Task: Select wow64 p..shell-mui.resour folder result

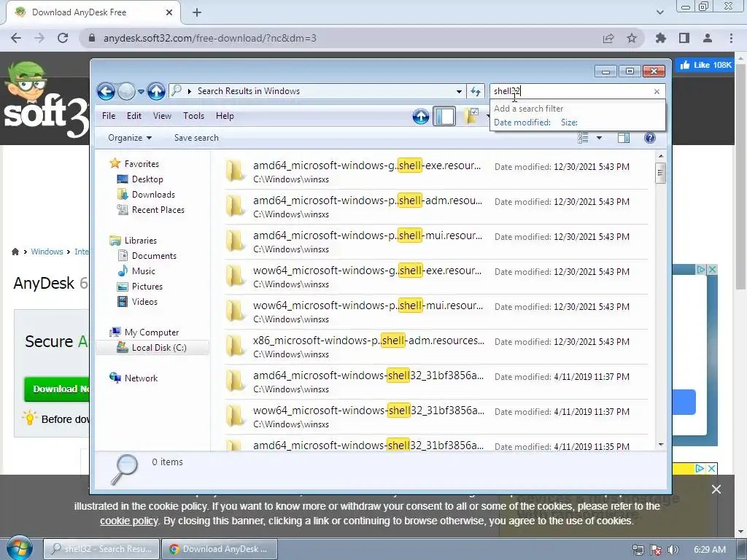Action: (436, 312)
